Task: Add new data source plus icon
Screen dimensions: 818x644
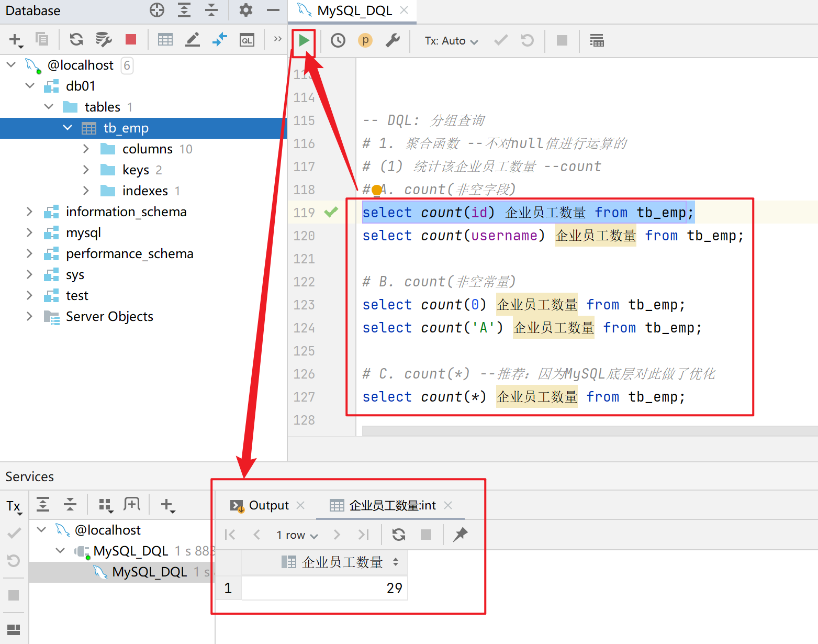Action: click(15, 40)
